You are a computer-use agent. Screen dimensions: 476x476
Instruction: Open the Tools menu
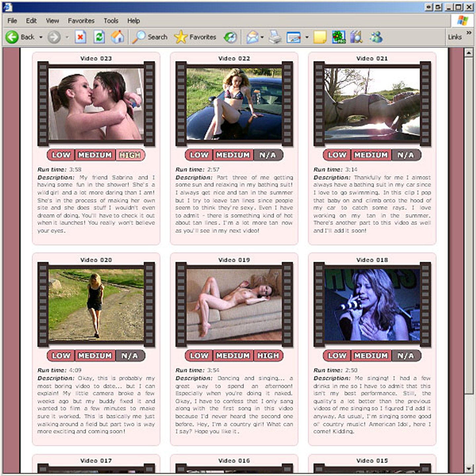coord(111,21)
